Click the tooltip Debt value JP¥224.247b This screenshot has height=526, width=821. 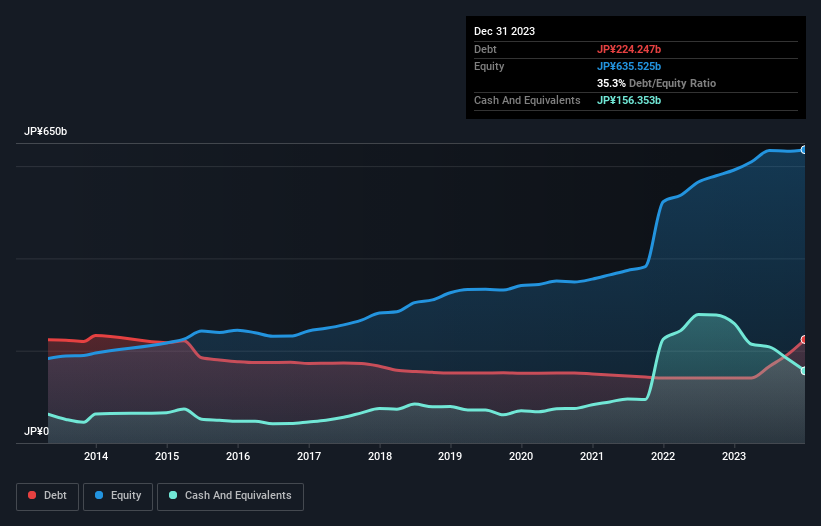pos(628,49)
